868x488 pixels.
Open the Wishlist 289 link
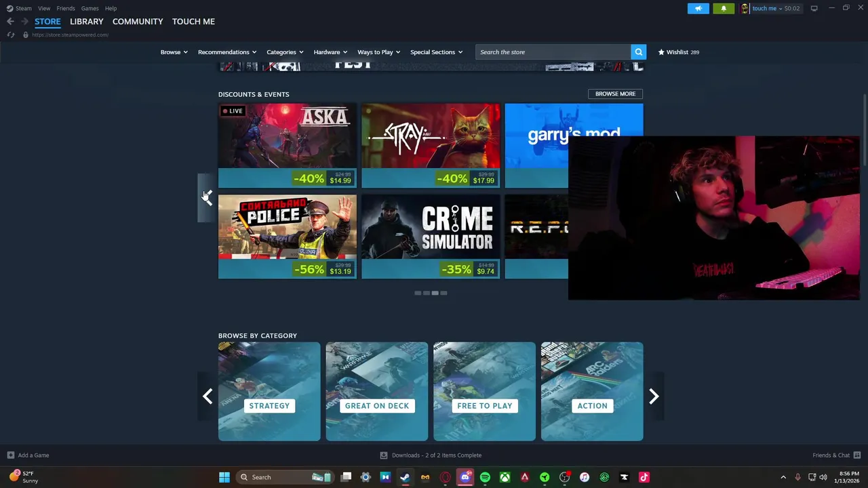(678, 52)
